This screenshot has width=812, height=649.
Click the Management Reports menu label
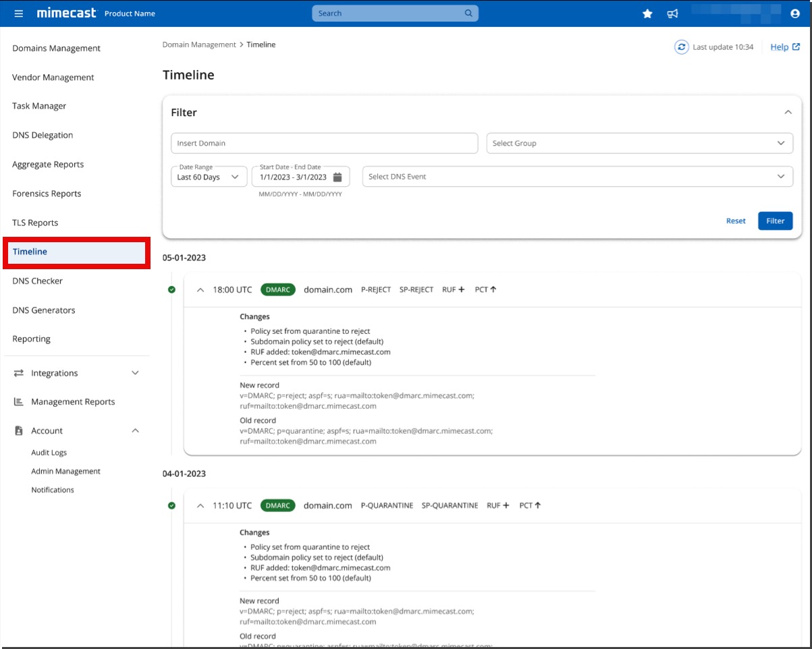click(73, 401)
